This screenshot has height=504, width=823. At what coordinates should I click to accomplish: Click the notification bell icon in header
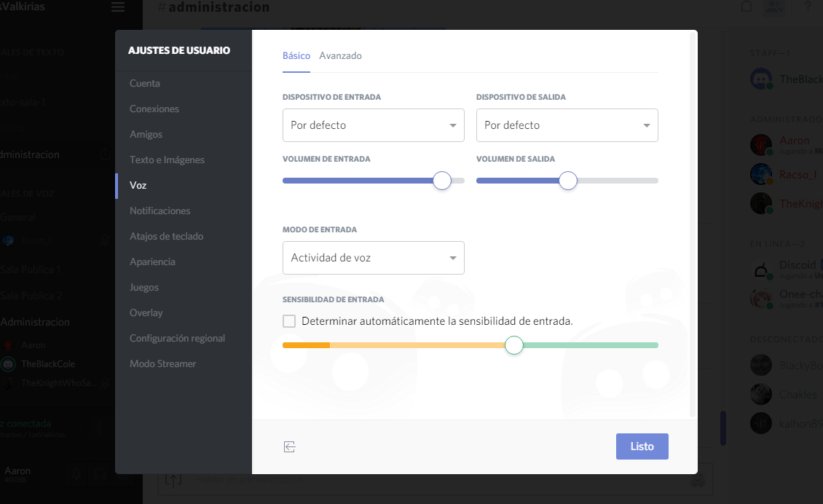click(x=747, y=7)
